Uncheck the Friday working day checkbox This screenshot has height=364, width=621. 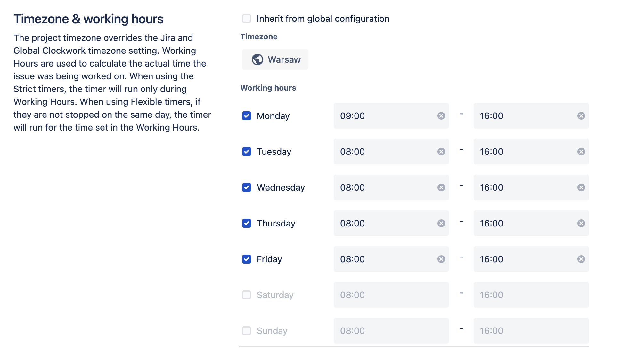click(247, 259)
